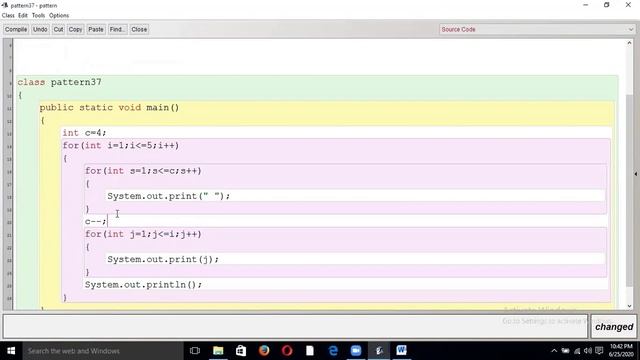Viewport: 640px width, 360px height.
Task: Click the Paste button
Action: [x=96, y=29]
